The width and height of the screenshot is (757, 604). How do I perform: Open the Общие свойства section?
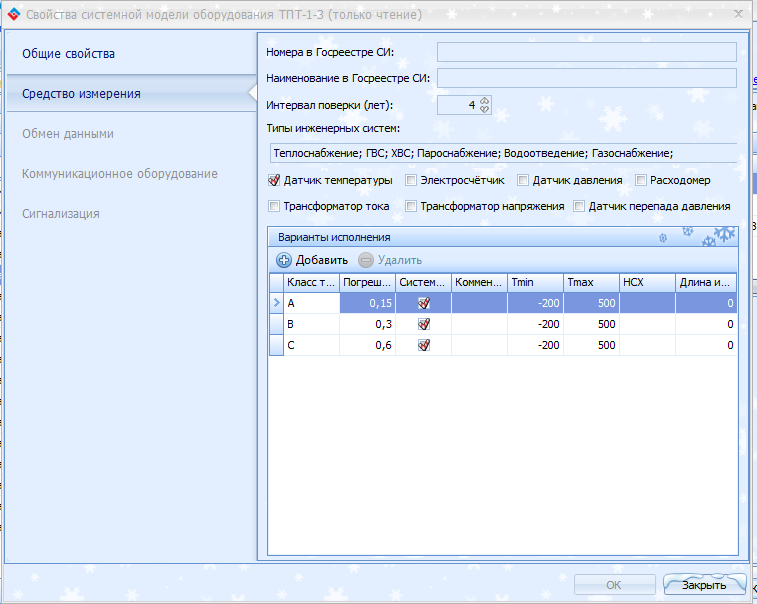click(x=69, y=53)
